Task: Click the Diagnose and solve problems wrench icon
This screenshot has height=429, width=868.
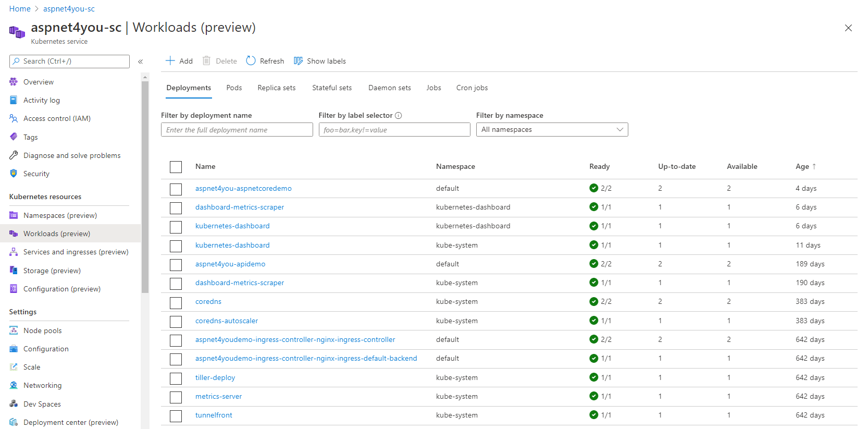Action: point(14,155)
